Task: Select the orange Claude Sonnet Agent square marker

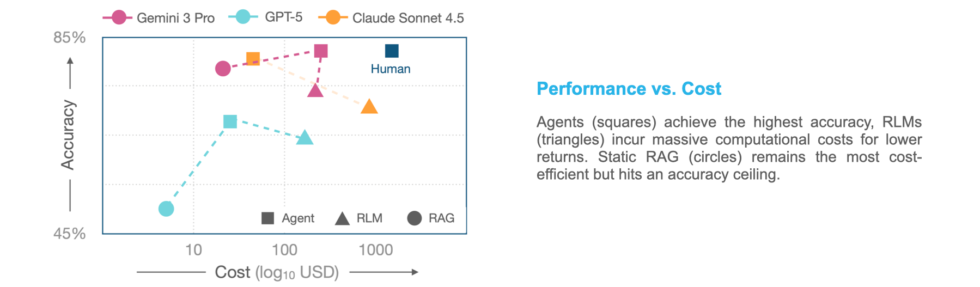Action: (253, 59)
